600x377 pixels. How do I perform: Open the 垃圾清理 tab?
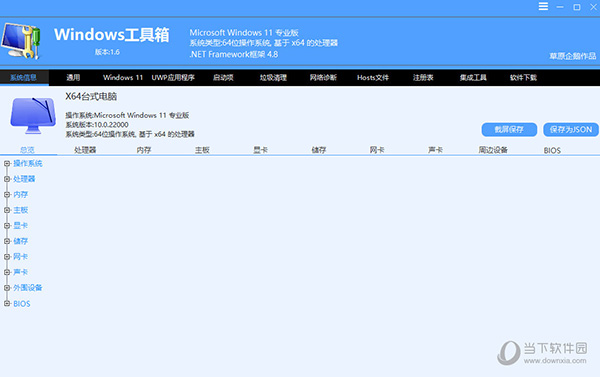(x=273, y=78)
